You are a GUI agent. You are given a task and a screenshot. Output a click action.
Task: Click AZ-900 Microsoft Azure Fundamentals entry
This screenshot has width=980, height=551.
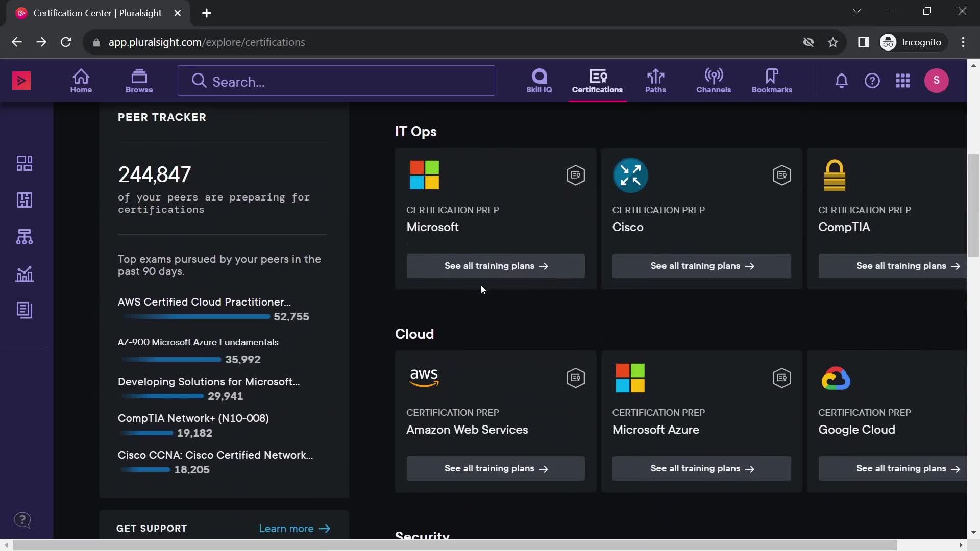[x=198, y=342]
